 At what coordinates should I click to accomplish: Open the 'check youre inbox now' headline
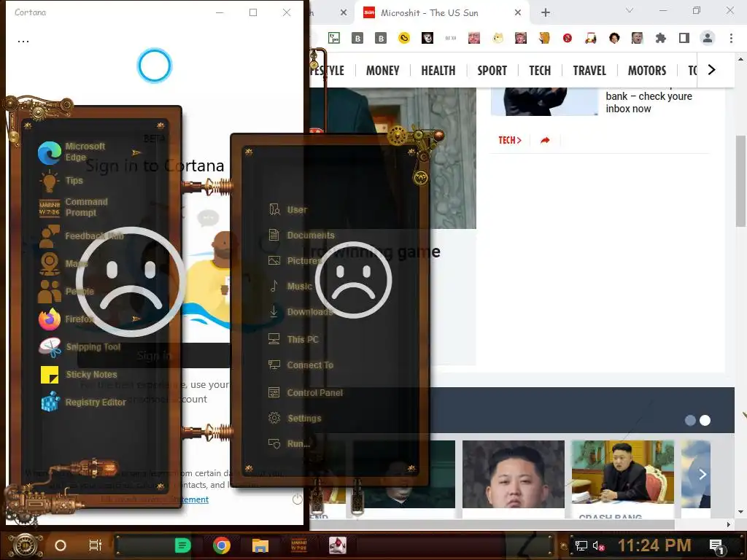click(x=649, y=102)
